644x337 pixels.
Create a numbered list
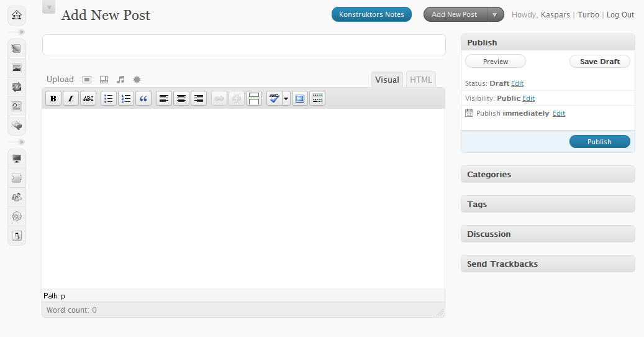click(x=126, y=98)
